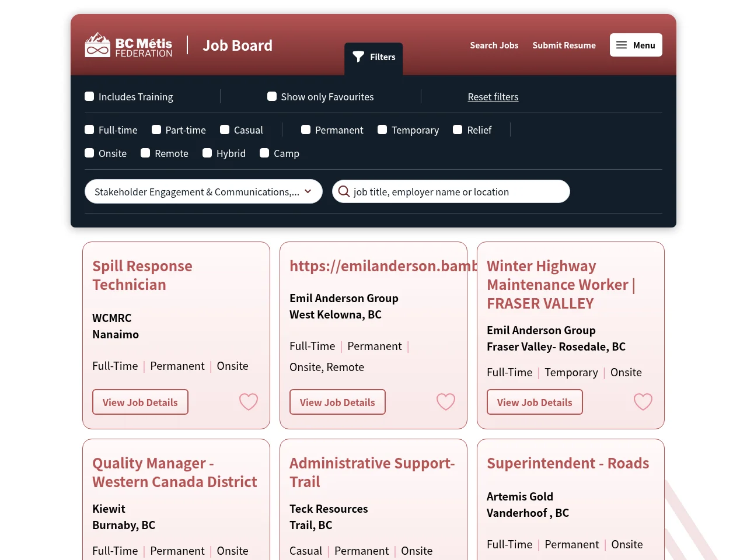Favourite the West Kelowna Emil Anderson job heart
747x560 pixels.
tap(446, 401)
